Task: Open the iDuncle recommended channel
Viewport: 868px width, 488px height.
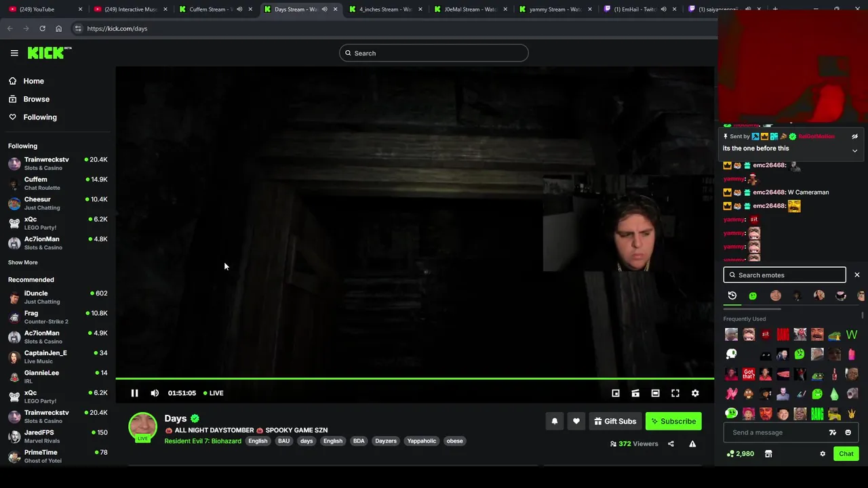Action: coord(58,297)
